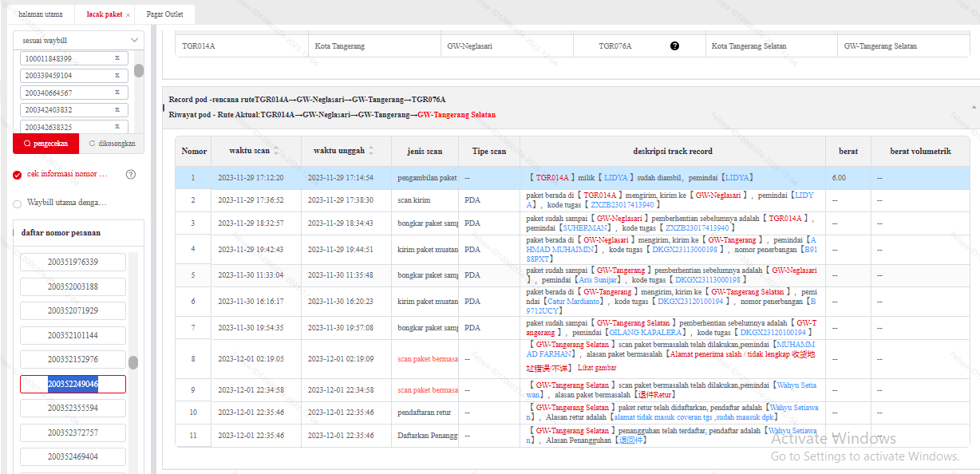The height and width of the screenshot is (474, 980).
Task: Click the daftar nomor pesanan heading
Action: coord(61,233)
